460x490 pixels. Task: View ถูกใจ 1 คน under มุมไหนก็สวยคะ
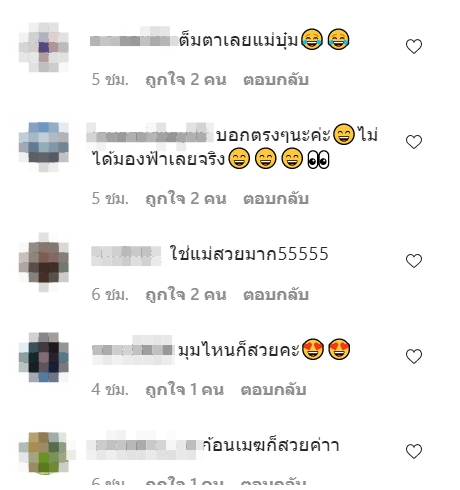(x=184, y=390)
